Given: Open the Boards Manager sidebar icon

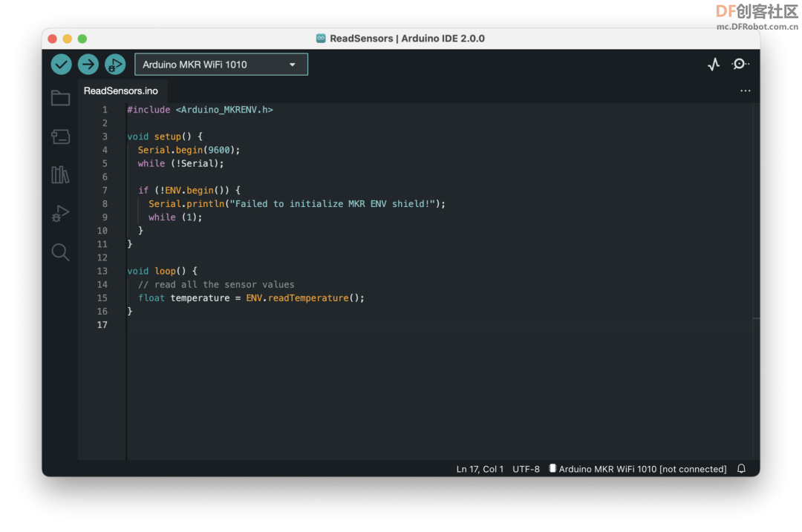Looking at the screenshot, I should pyautogui.click(x=60, y=137).
